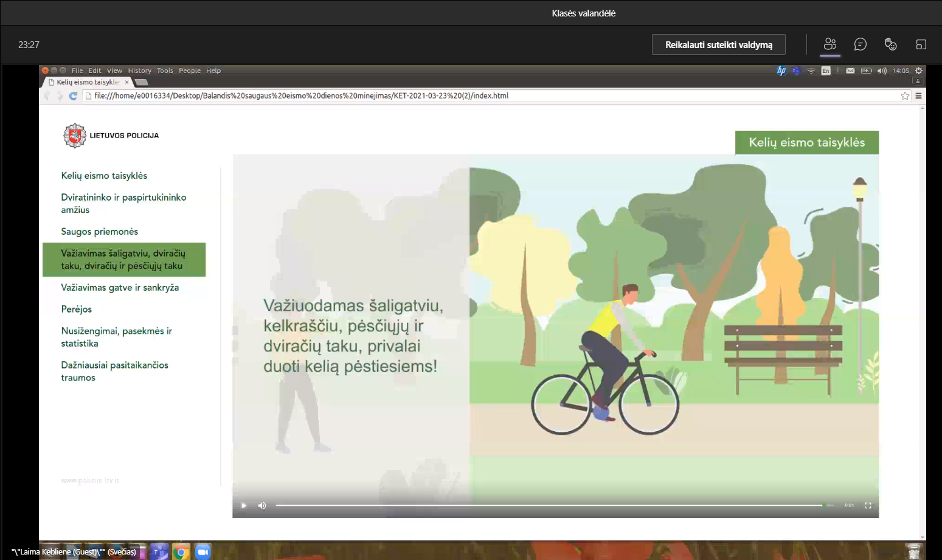The width and height of the screenshot is (942, 560).
Task: Bookmark the page with the star icon
Action: click(x=905, y=95)
